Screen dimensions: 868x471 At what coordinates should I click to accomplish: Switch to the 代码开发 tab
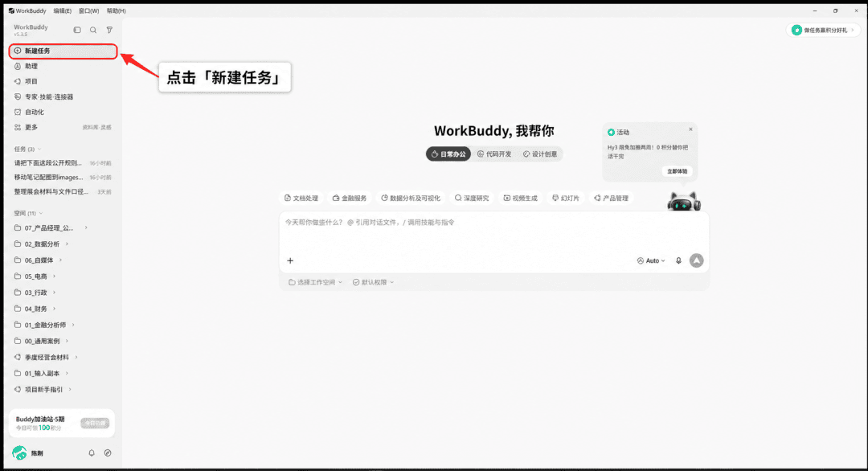(x=494, y=154)
